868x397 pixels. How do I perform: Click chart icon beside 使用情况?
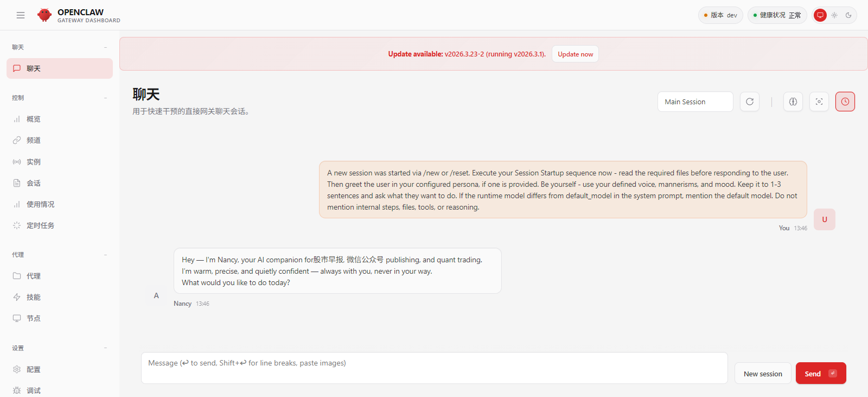click(17, 204)
